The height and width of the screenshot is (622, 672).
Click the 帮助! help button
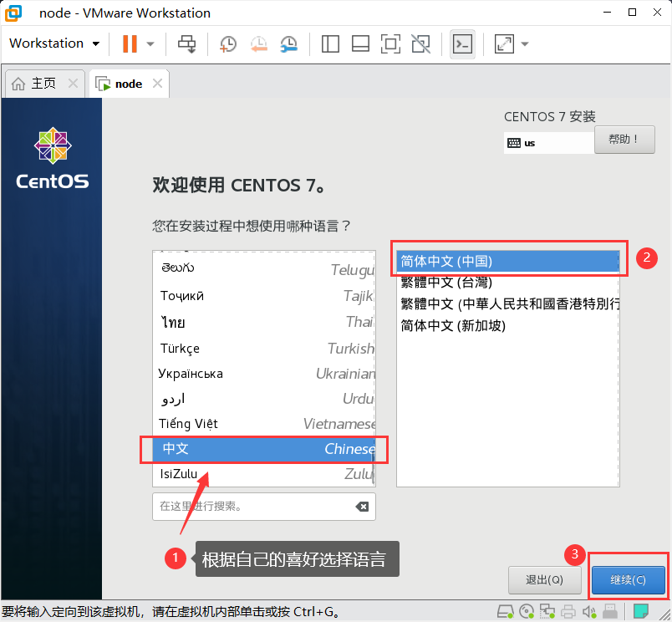coord(624,140)
